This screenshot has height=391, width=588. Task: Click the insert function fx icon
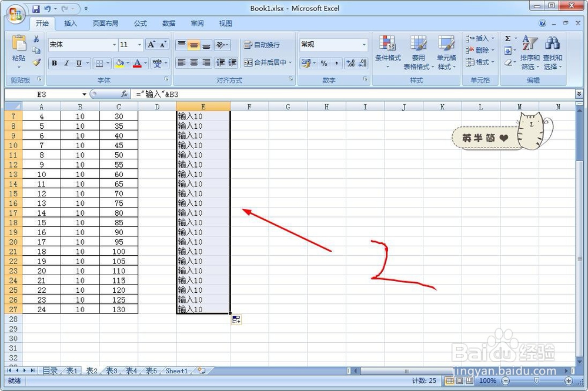(x=125, y=94)
